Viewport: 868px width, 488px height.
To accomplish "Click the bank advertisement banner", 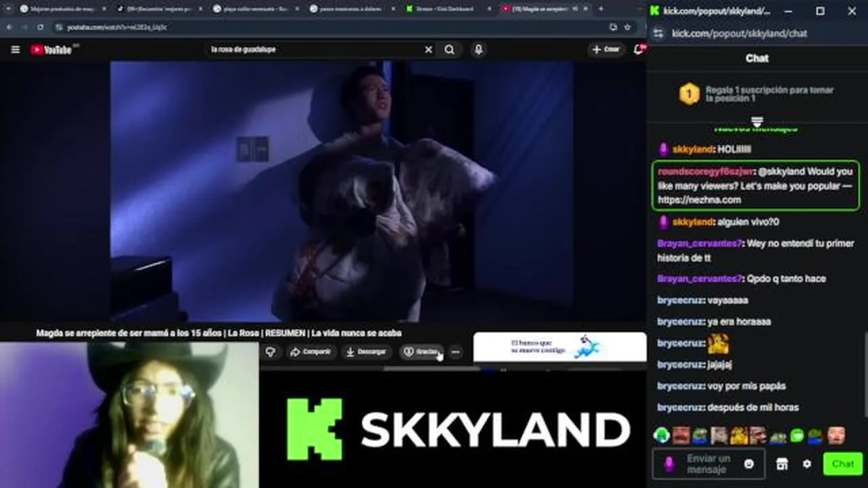I will 559,346.
